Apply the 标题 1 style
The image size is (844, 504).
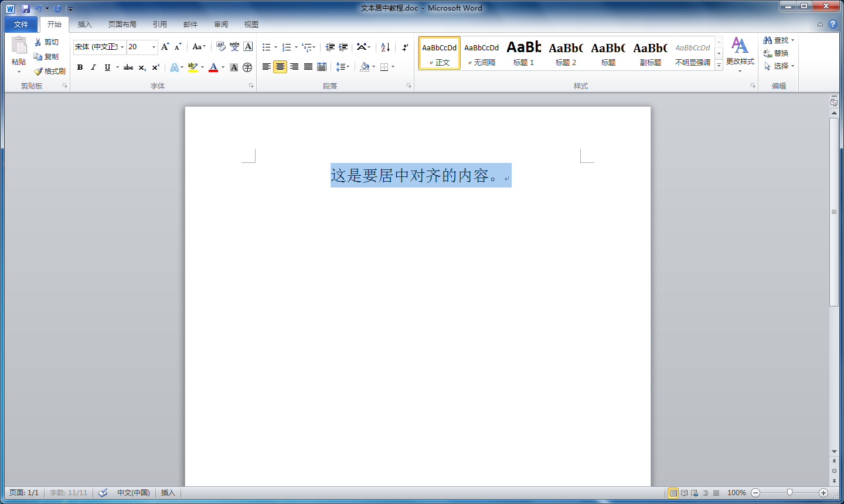point(524,53)
